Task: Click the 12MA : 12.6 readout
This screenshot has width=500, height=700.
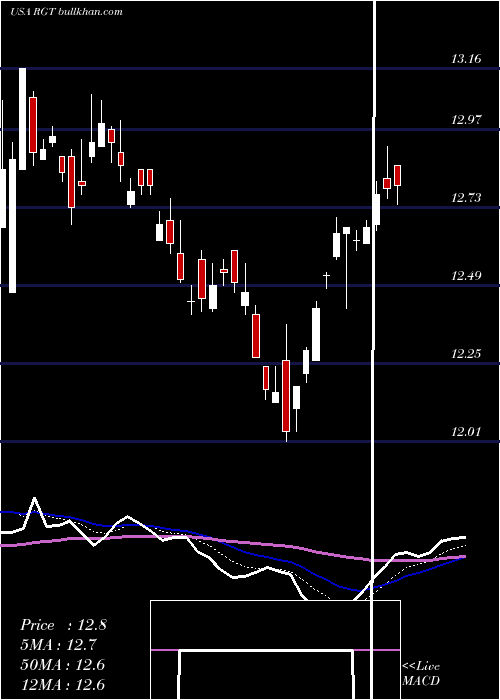Action: pos(62,685)
